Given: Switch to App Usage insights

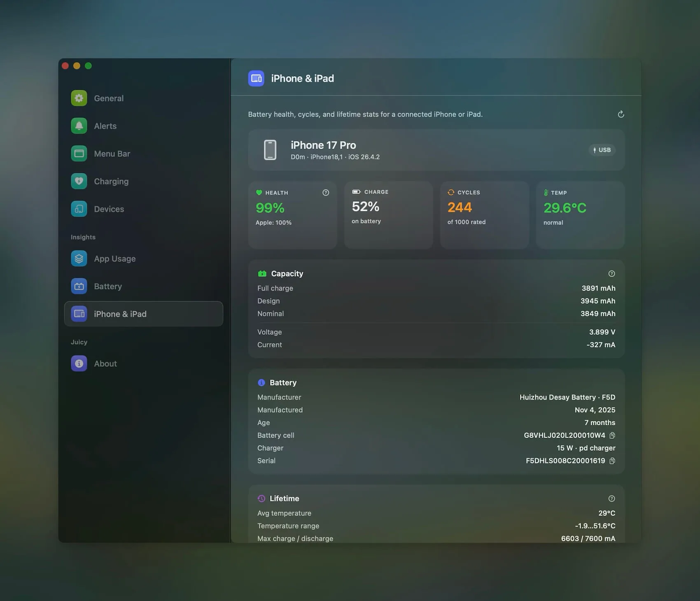Looking at the screenshot, I should (x=115, y=259).
